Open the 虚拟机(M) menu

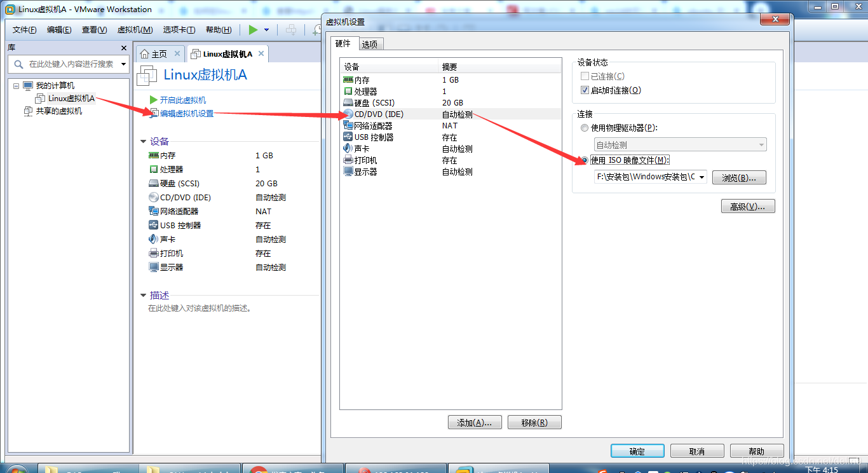click(x=135, y=30)
